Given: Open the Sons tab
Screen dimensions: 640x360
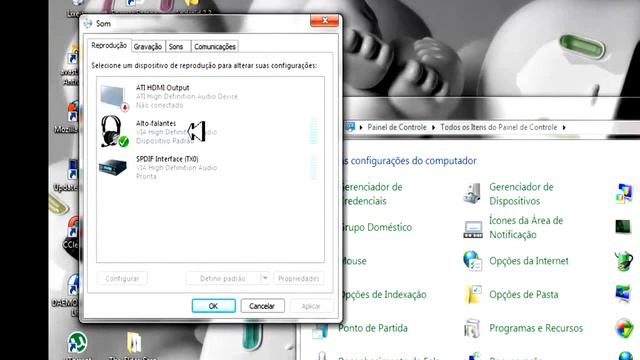Looking at the screenshot, I should tap(176, 47).
